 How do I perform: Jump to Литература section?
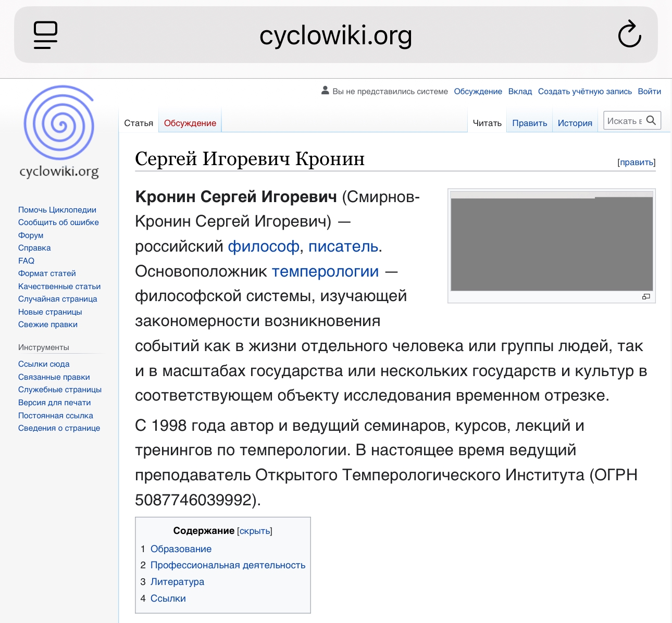pyautogui.click(x=177, y=581)
